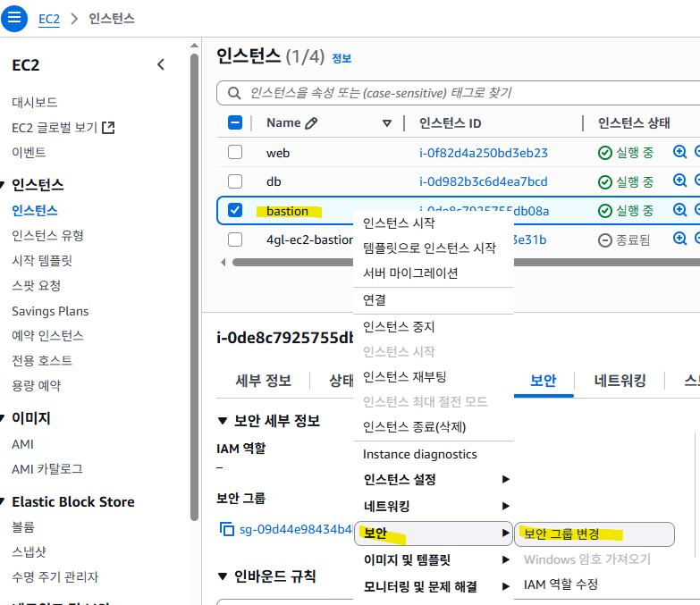The height and width of the screenshot is (605, 700).
Task: Collapse the EC2 sidebar with the chevron
Action: [161, 64]
